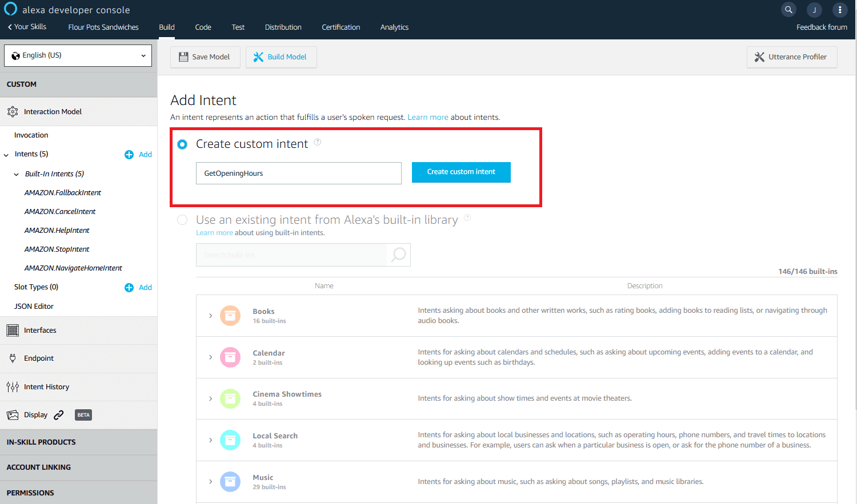Click Learn more about built-in intents
The width and height of the screenshot is (857, 504).
[x=214, y=233]
